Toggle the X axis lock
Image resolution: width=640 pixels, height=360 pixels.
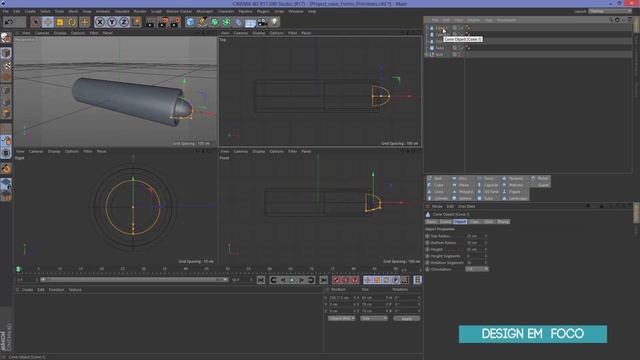100,22
